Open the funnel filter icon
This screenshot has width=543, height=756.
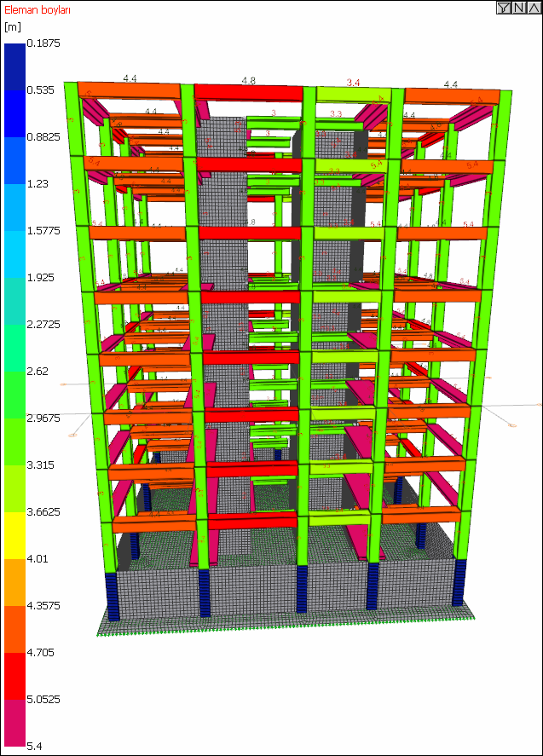tap(504, 7)
